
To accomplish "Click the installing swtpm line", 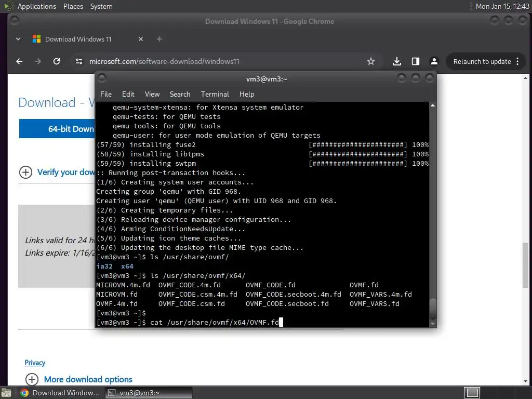I will click(x=262, y=164).
